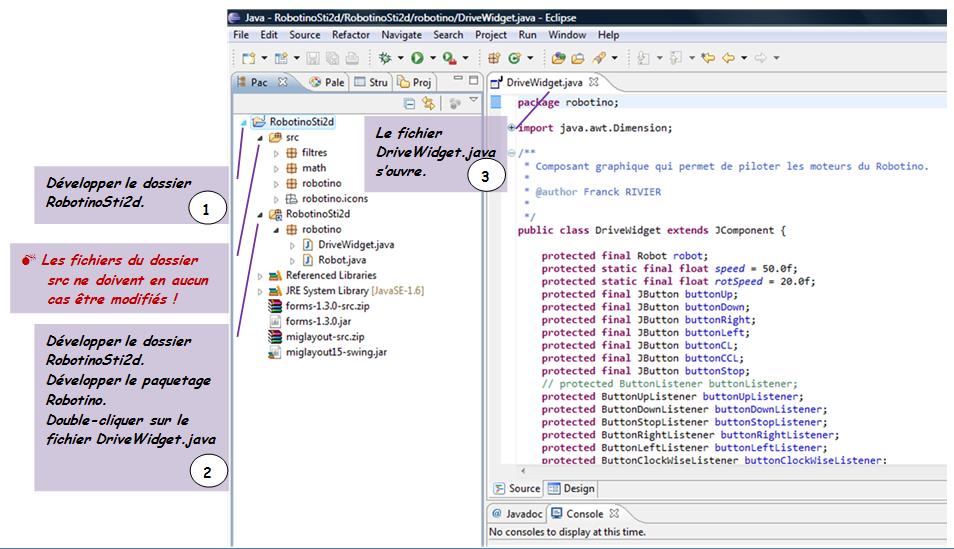Click Collapse All in Package Explorer
Viewport: 954px width, 549px height.
click(x=409, y=103)
